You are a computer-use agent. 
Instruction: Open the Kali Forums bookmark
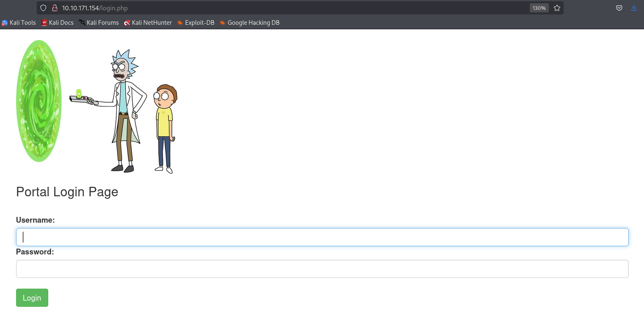pos(99,23)
